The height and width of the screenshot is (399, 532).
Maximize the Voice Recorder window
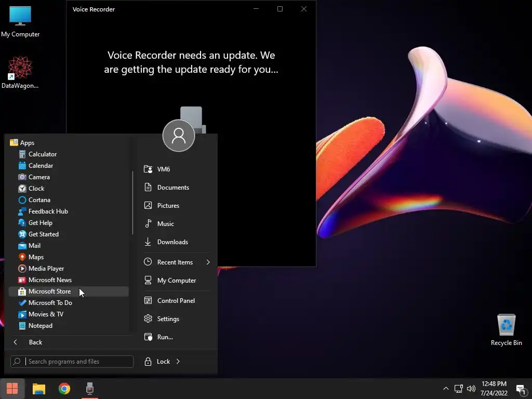click(x=280, y=9)
